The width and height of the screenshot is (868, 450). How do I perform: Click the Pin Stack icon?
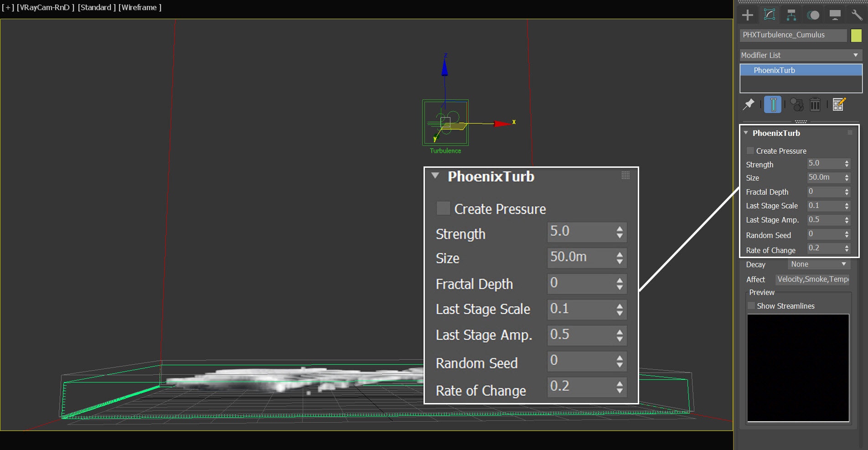point(749,104)
